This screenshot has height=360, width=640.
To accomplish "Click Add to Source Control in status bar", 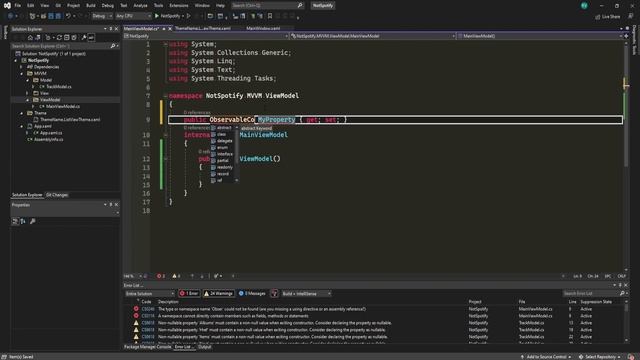I will coord(546,357).
